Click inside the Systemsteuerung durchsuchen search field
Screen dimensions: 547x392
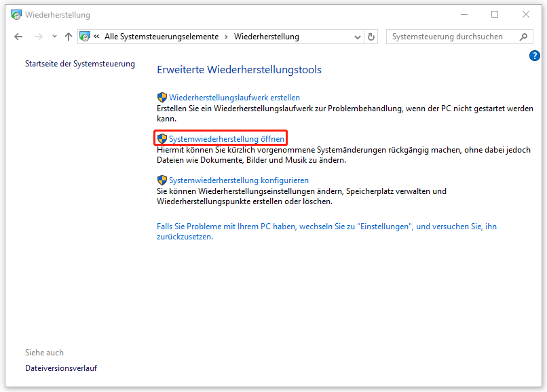(x=448, y=37)
